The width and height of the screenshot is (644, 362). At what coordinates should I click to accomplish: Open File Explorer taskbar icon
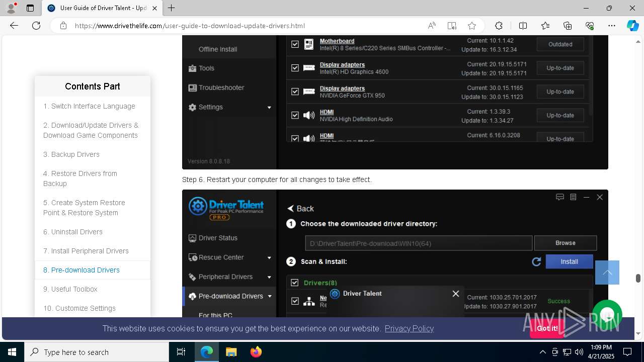pos(231,352)
